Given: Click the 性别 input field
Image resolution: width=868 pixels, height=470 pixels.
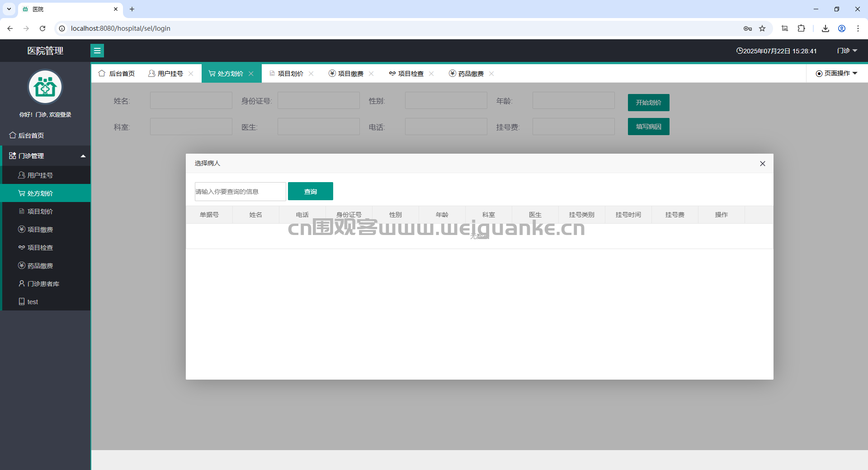Looking at the screenshot, I should click(446, 100).
